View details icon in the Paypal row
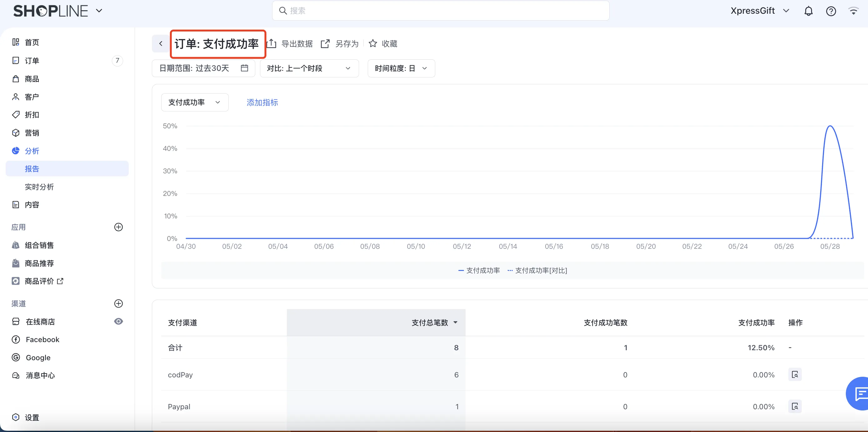868x432 pixels. click(x=795, y=406)
